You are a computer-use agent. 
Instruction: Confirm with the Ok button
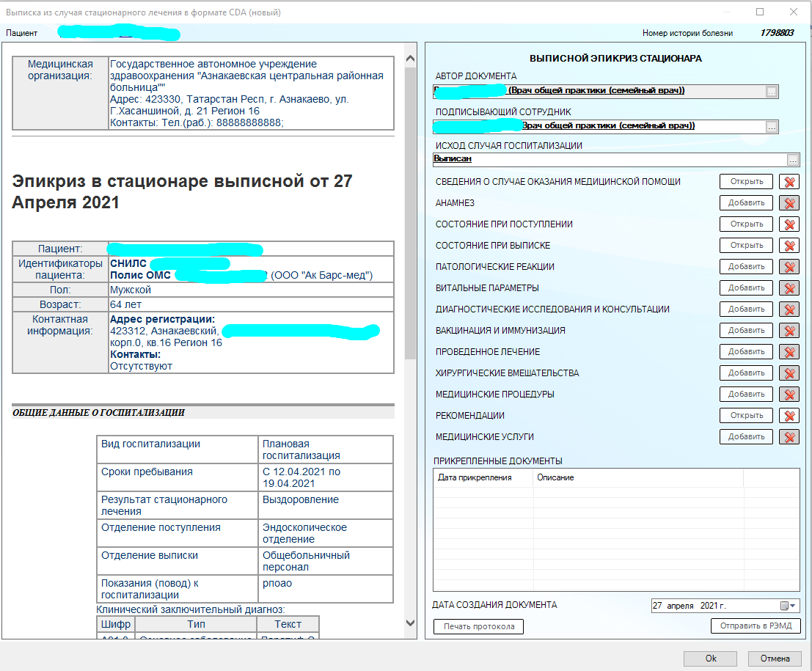tap(711, 659)
